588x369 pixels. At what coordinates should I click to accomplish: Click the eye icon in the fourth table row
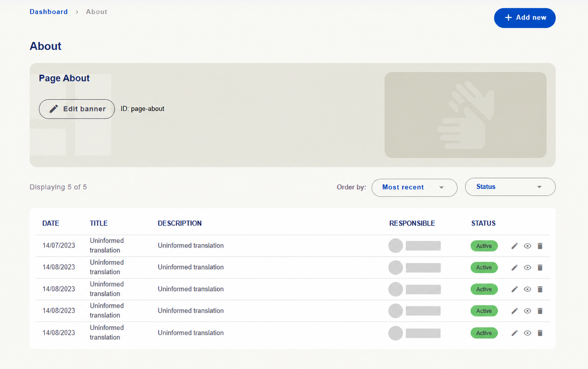pyautogui.click(x=527, y=311)
